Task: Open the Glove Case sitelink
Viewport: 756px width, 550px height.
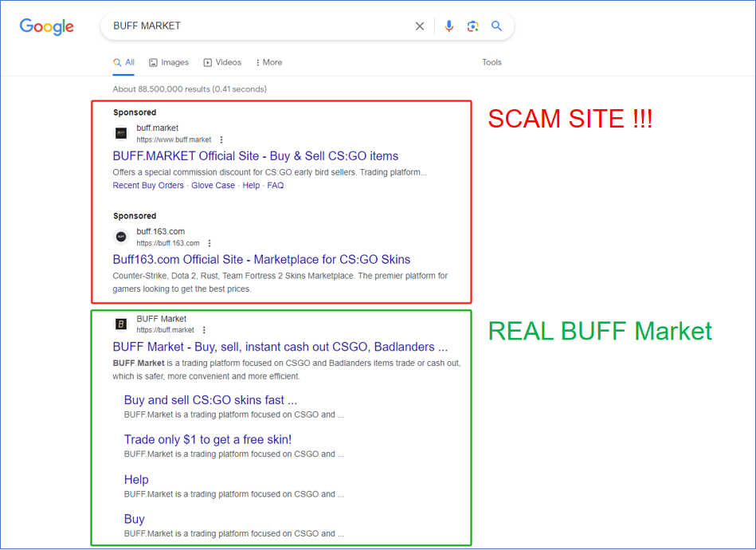Action: click(x=213, y=185)
